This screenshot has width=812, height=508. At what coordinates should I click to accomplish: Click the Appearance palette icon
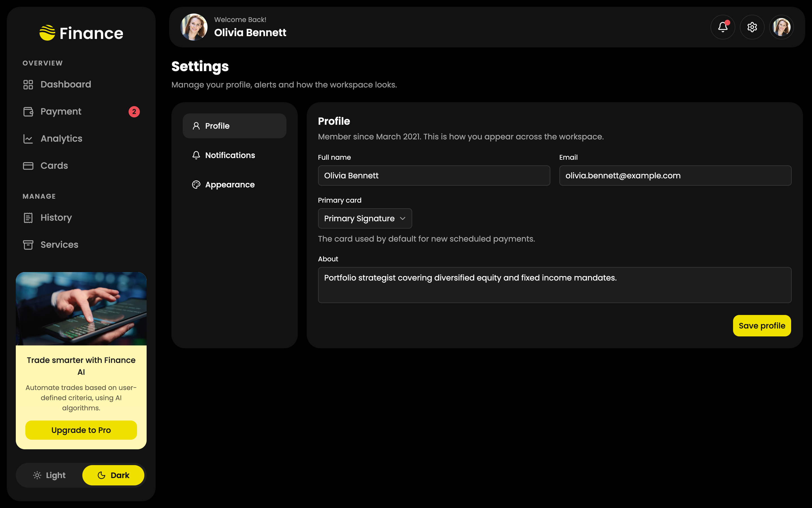tap(196, 185)
